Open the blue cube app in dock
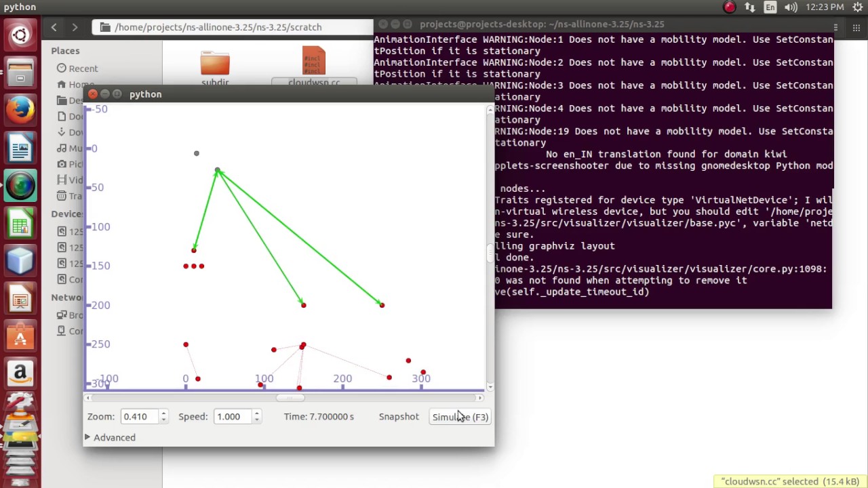 click(x=20, y=260)
